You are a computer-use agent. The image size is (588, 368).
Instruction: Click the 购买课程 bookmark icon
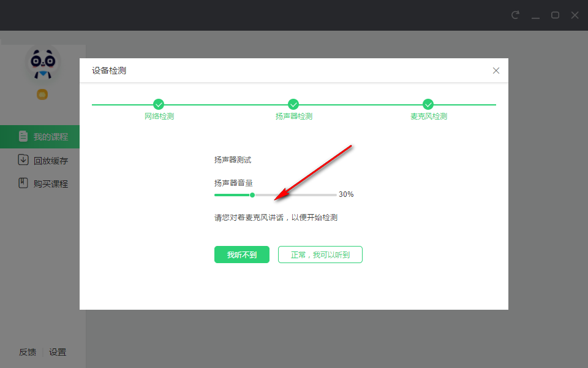click(24, 183)
